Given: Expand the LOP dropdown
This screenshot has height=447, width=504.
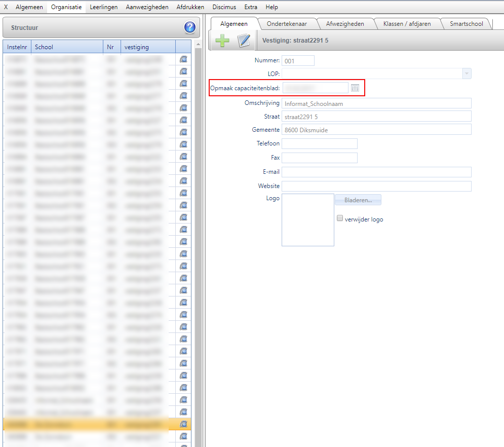Looking at the screenshot, I should coord(467,74).
